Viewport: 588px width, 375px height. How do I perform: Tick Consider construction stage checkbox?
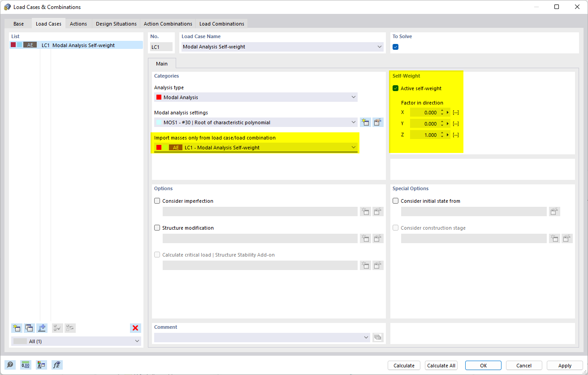pyautogui.click(x=395, y=228)
